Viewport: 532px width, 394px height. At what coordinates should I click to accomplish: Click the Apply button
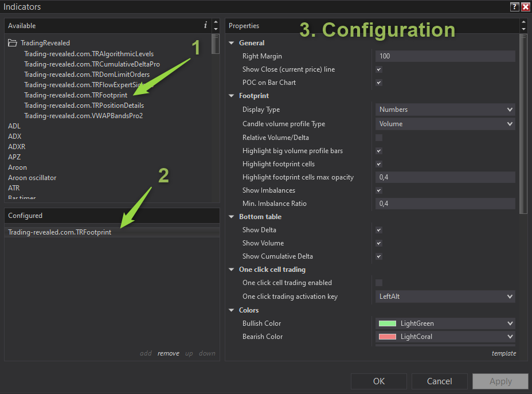[x=500, y=381]
